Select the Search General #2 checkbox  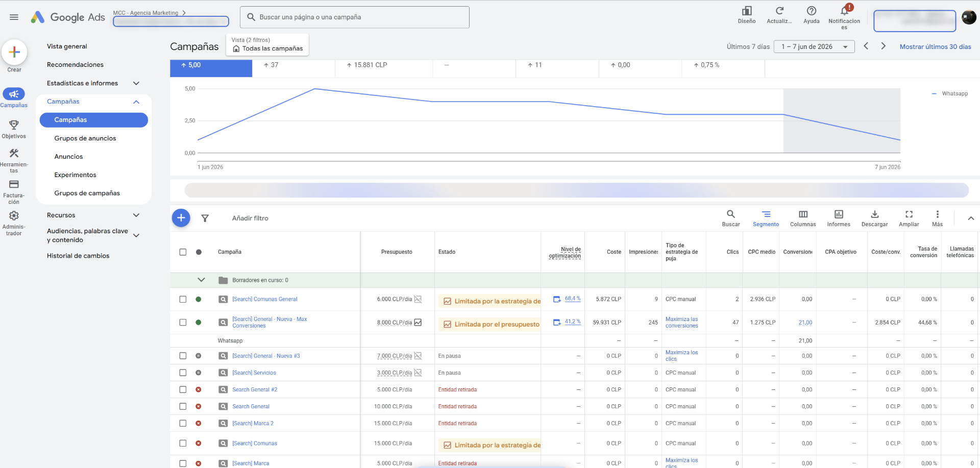pos(183,389)
